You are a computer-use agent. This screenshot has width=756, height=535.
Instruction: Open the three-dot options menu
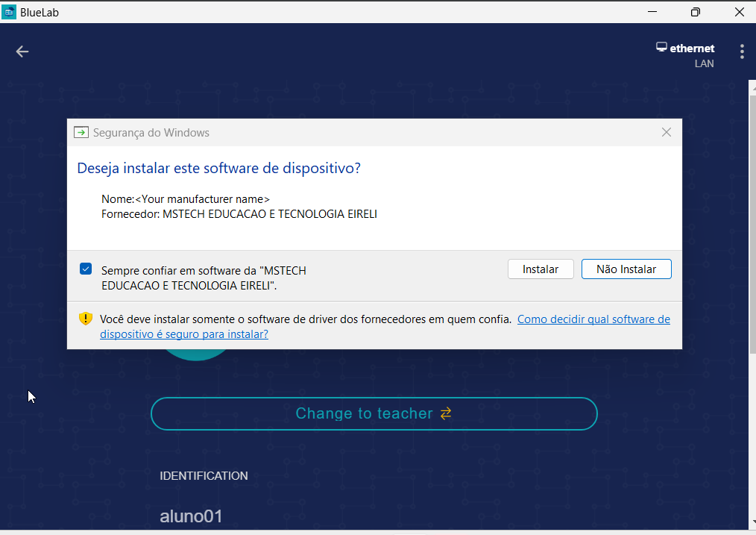[x=742, y=51]
